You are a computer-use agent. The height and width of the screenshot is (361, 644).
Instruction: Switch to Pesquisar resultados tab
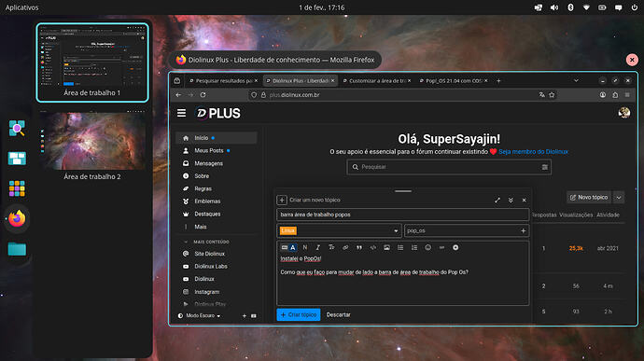point(223,81)
